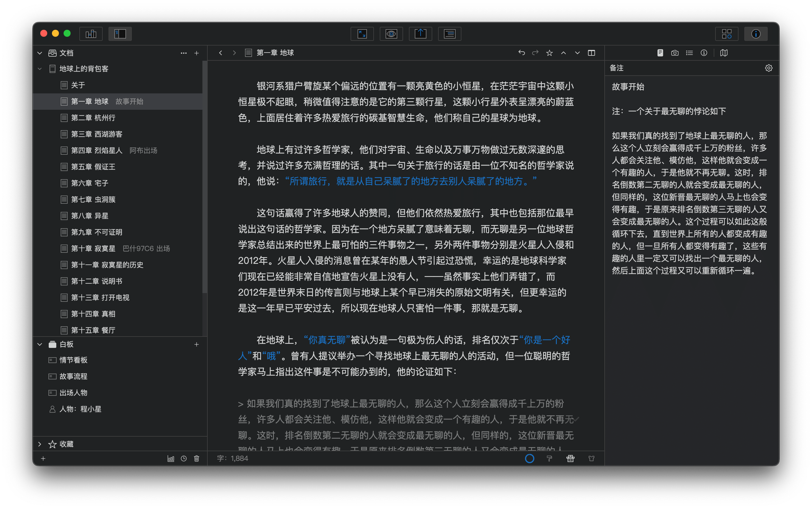Open the 情节看板 whiteboard

click(x=120, y=360)
